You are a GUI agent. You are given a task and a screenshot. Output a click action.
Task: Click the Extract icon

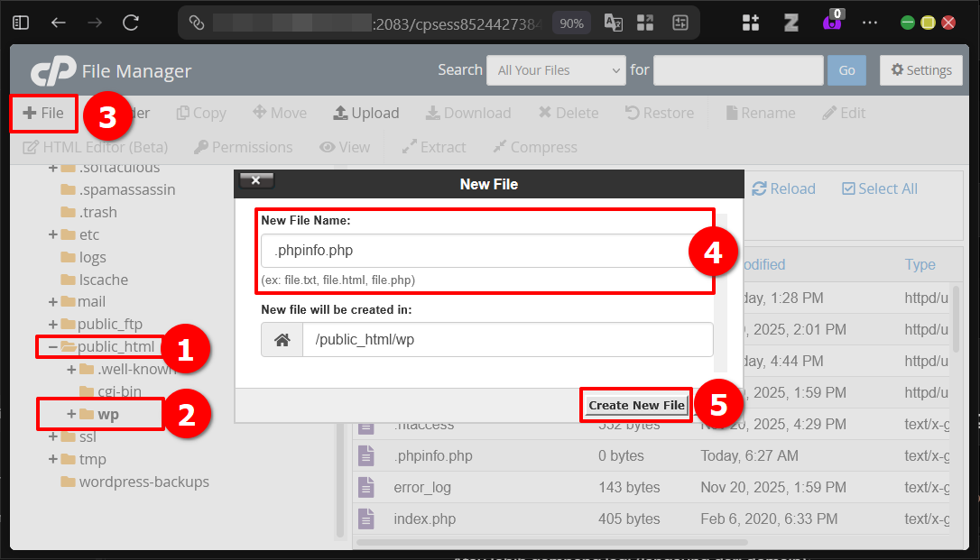[x=433, y=147]
